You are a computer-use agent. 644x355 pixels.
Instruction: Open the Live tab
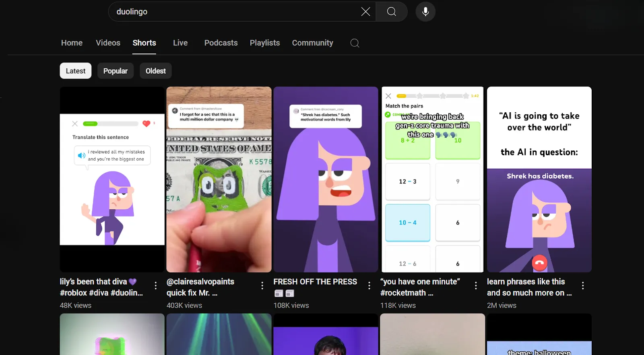point(180,43)
